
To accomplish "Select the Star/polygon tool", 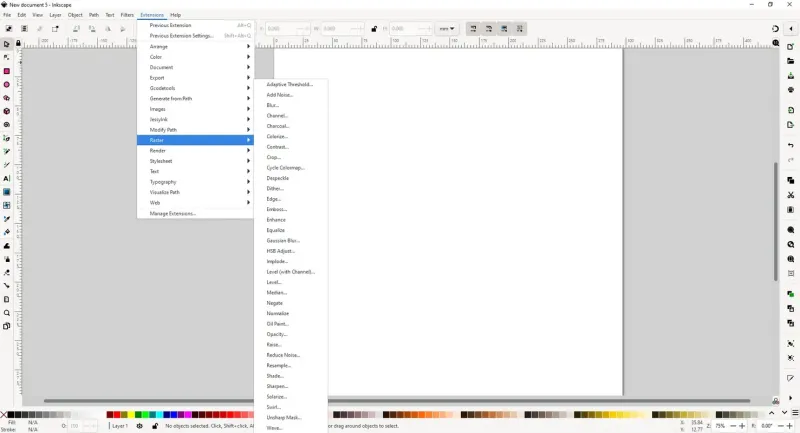I will (7, 98).
